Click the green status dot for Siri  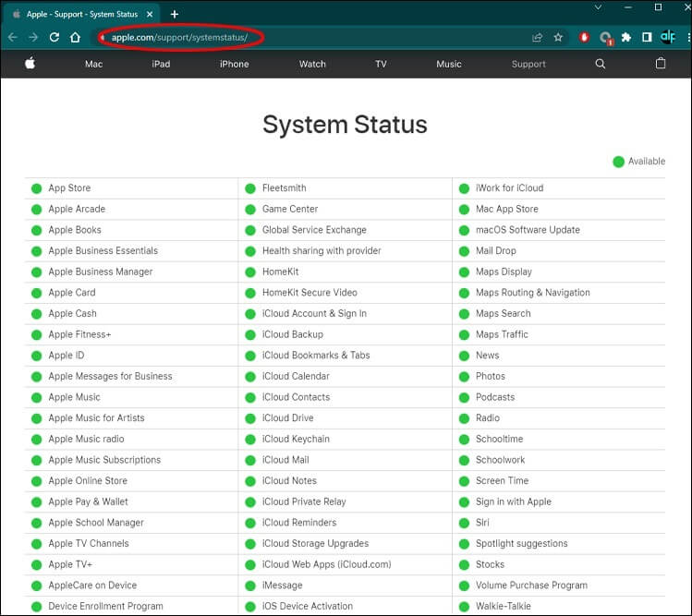click(464, 523)
